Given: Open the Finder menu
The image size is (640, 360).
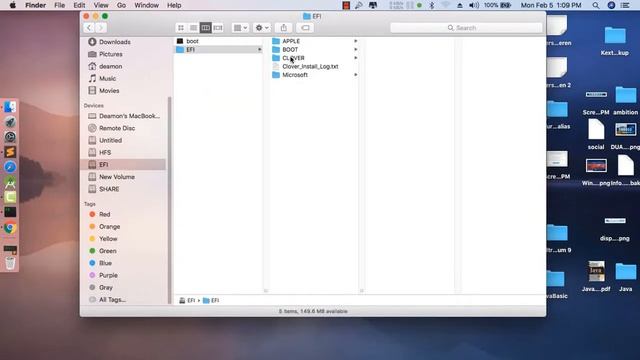Looking at the screenshot, I should coord(36,5).
